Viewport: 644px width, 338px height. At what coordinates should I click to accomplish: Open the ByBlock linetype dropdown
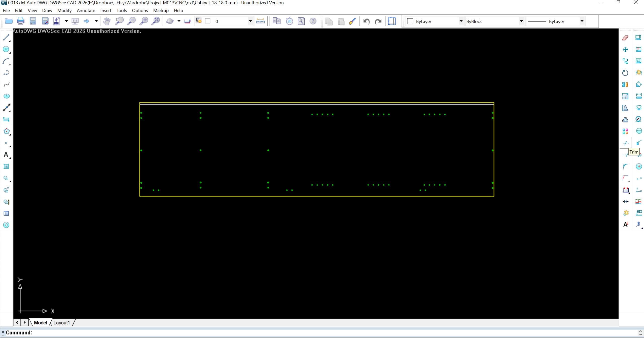point(521,21)
